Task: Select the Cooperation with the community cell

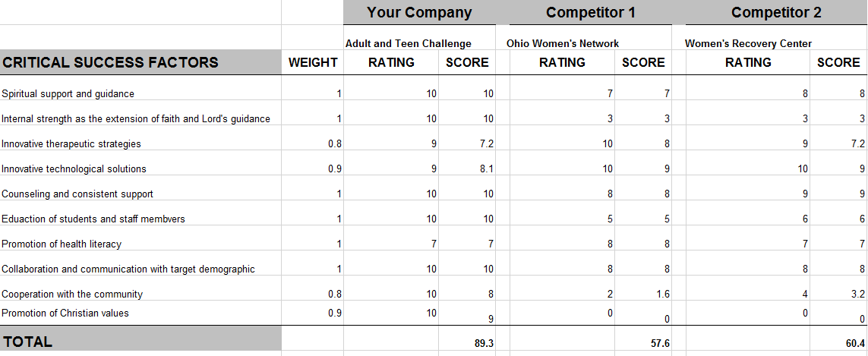Action: click(72, 294)
